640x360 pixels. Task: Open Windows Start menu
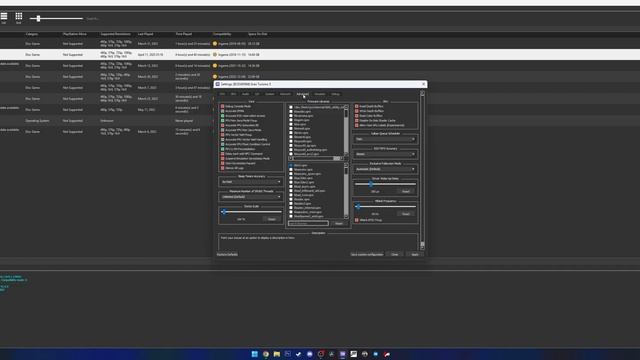coord(255,354)
